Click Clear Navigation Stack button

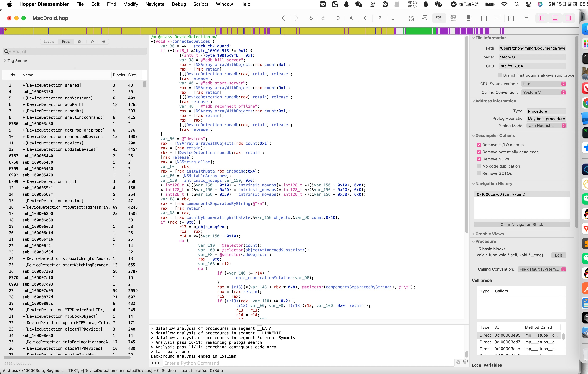click(x=522, y=225)
